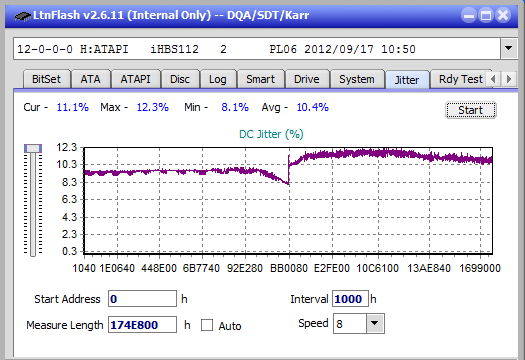Click the x-axis label 13AE840
Image resolution: width=525 pixels, height=360 pixels.
click(x=429, y=268)
